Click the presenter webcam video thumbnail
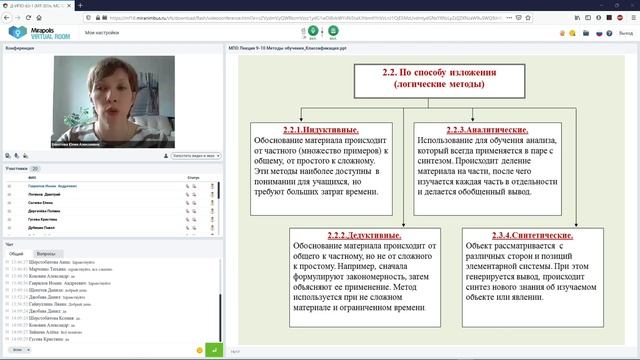 pyautogui.click(x=114, y=102)
